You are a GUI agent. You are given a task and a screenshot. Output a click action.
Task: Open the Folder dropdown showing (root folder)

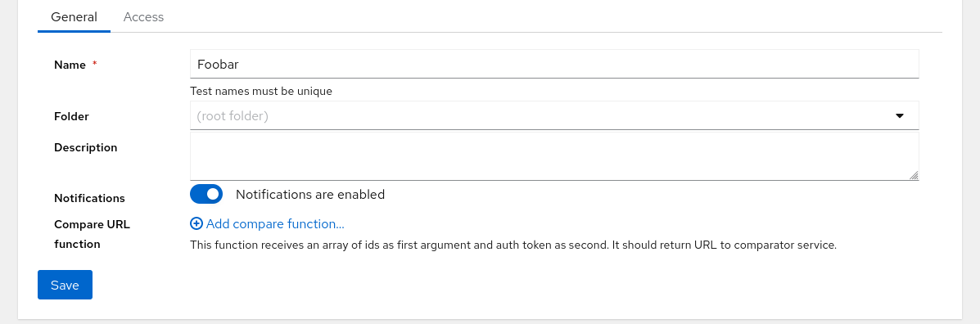[x=554, y=115]
